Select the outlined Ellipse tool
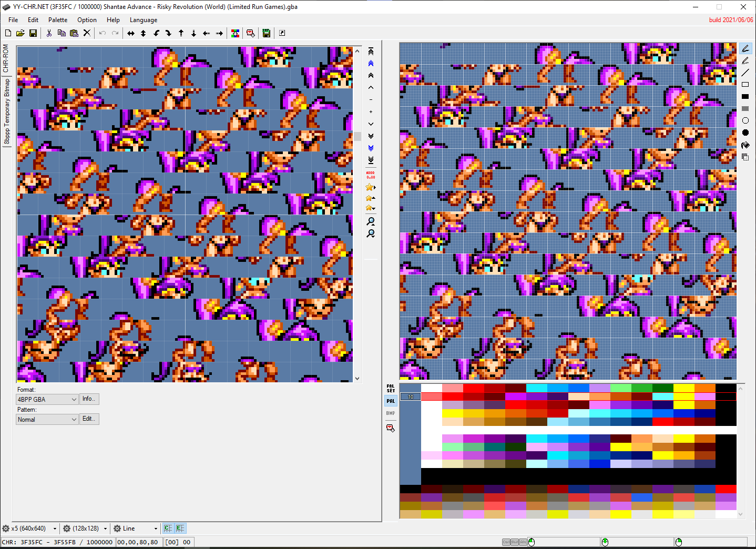Viewport: 756px width, 549px height. [x=745, y=120]
